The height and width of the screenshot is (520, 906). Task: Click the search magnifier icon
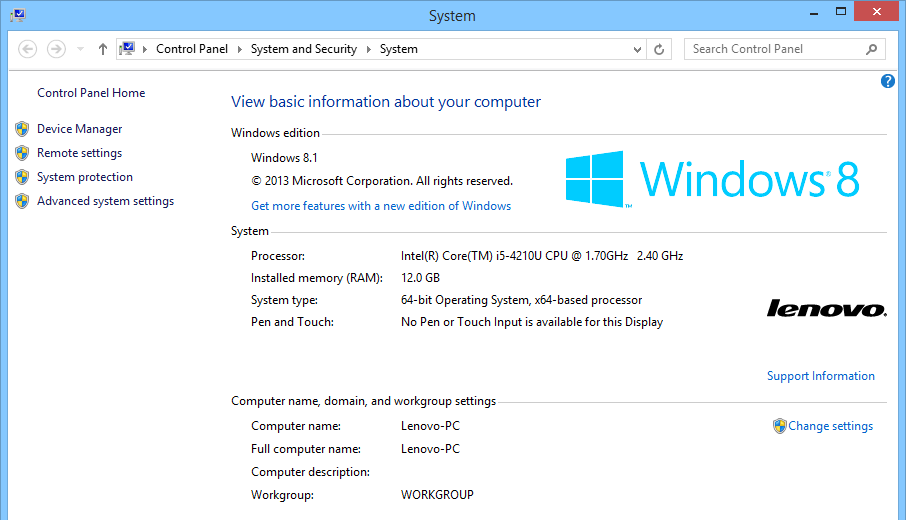tap(871, 49)
